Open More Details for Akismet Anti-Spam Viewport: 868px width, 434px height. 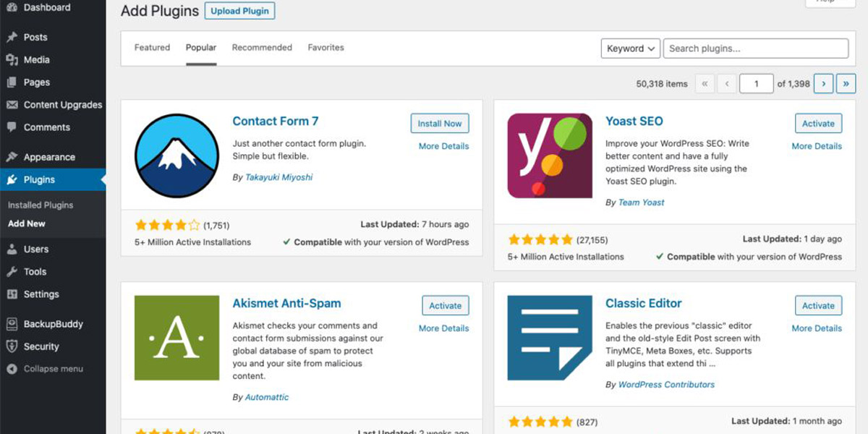coord(444,328)
